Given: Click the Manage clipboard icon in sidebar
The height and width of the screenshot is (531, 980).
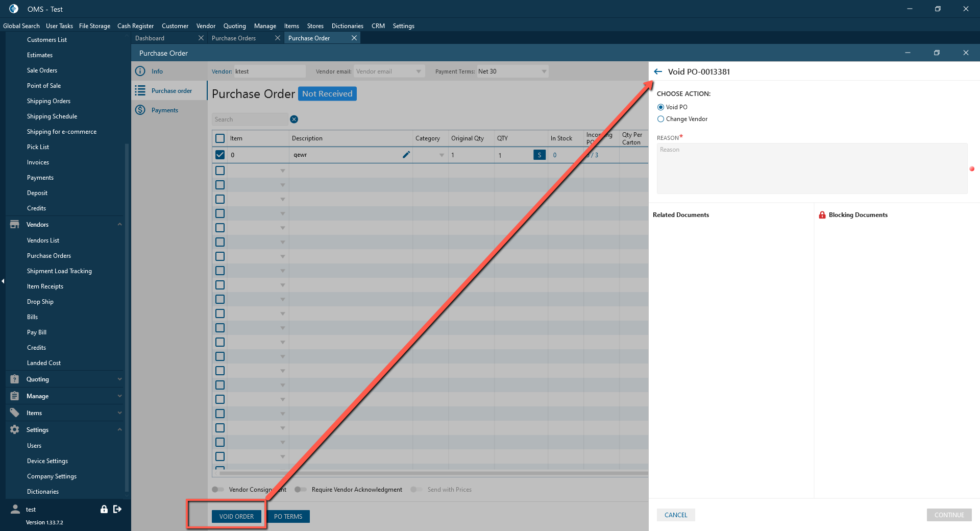Looking at the screenshot, I should point(14,396).
